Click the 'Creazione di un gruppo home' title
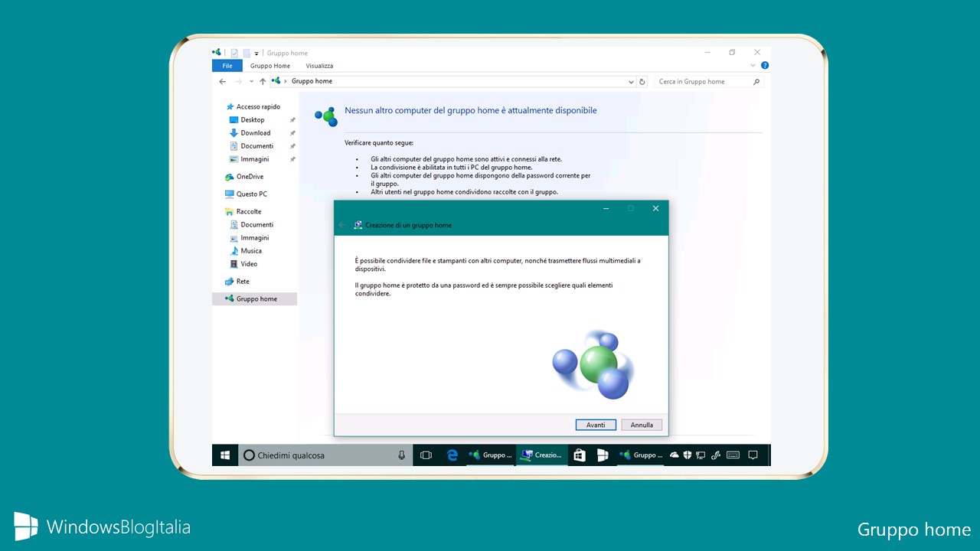The height and width of the screenshot is (551, 980). 408,225
